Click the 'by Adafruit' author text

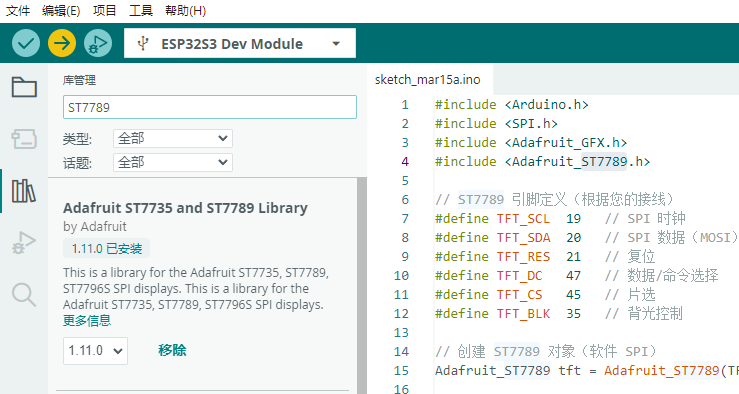(x=95, y=227)
